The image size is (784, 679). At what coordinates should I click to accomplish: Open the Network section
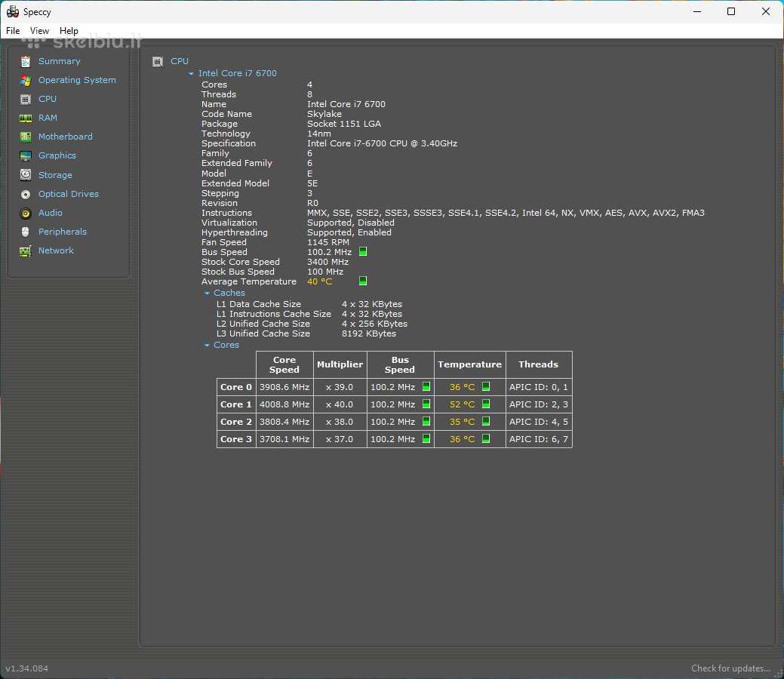56,250
